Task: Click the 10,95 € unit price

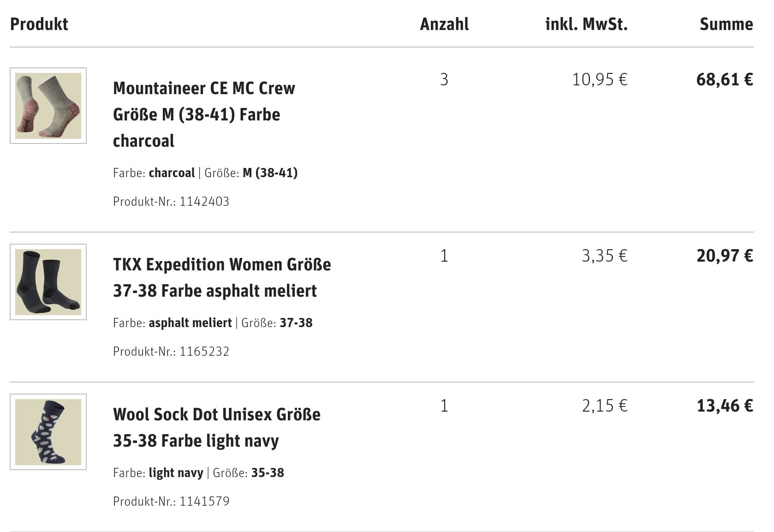Action: click(x=600, y=79)
